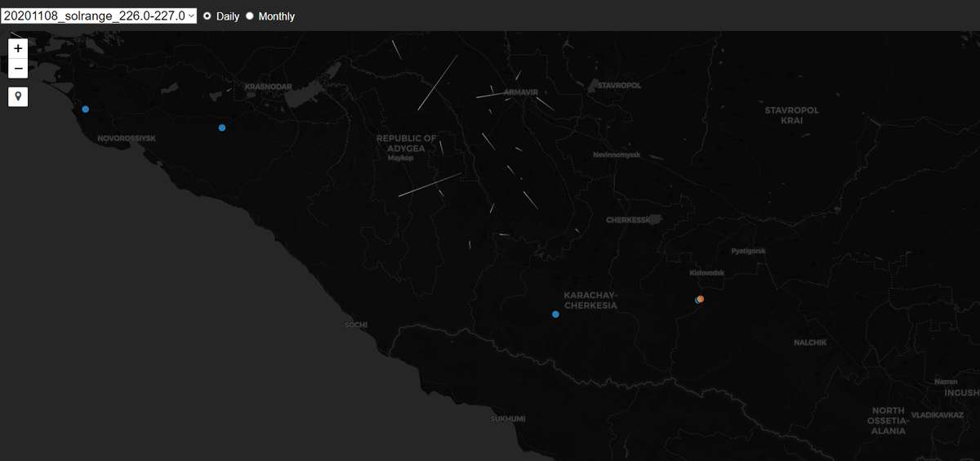Click the long meteor trail west of Armavir
Screen dimensions: 980x461
438,83
